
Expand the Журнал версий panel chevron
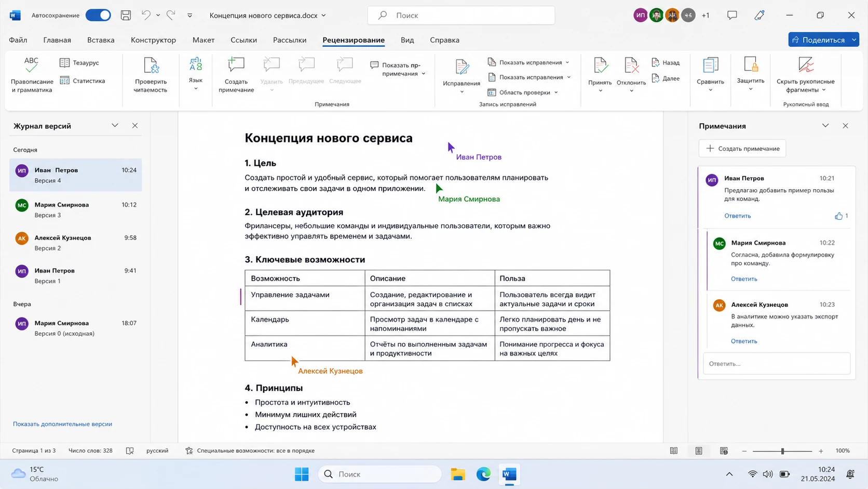(115, 126)
